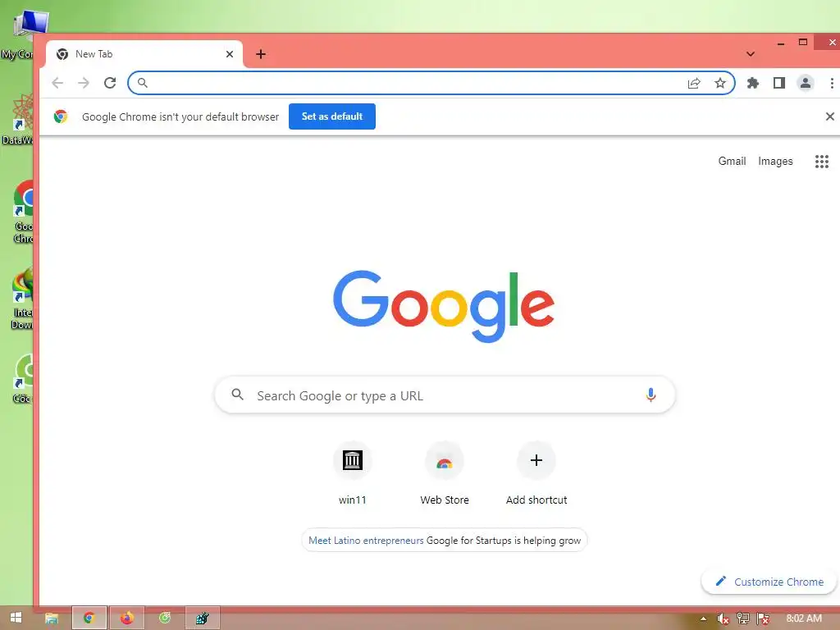
Task: Switch to Chrome taskbar button
Action: (89, 619)
